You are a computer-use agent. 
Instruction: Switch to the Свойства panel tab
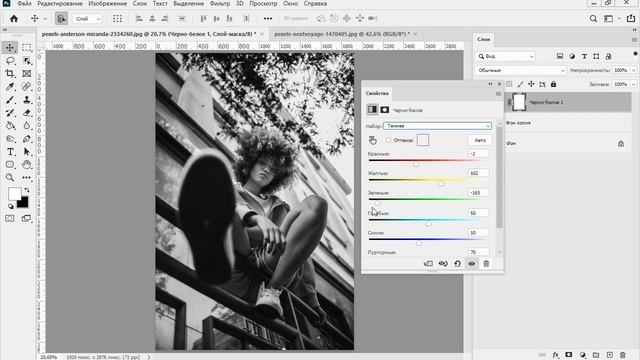tap(377, 93)
